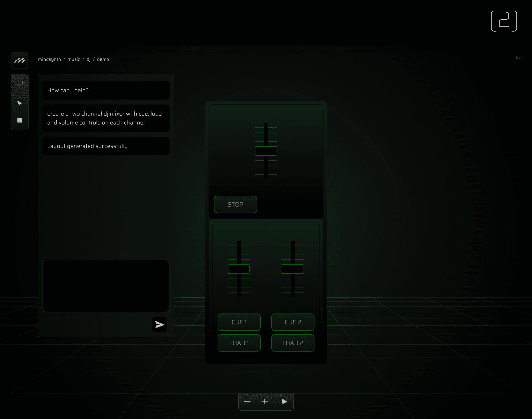Click channel 1 volume fader handle
Viewport: 532px width, 419px height.
click(x=239, y=269)
